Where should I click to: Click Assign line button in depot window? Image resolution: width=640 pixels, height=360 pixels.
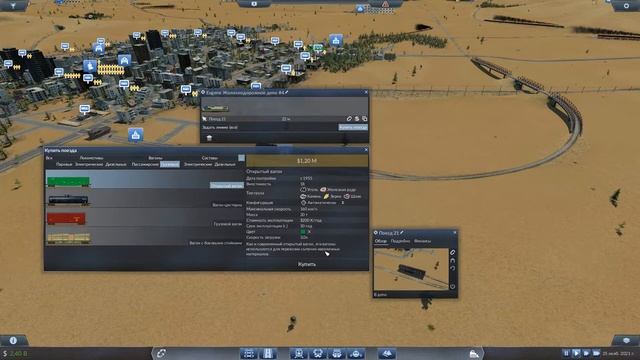(x=220, y=127)
